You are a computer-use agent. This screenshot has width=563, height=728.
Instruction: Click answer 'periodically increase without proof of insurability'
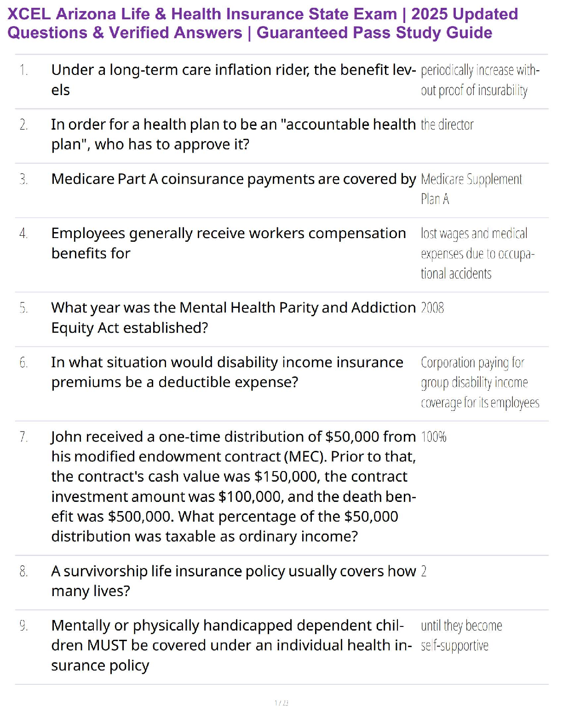point(480,80)
